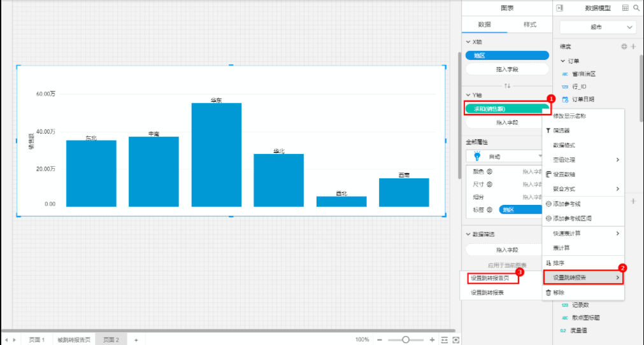This screenshot has height=345, width=644.
Task: Collapse the 订单 tree node
Action: [562, 60]
